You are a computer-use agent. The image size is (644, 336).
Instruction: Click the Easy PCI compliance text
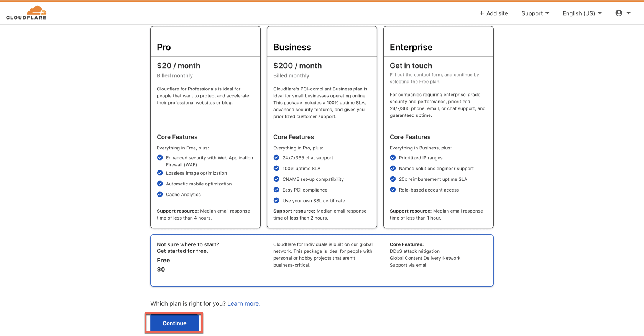(x=305, y=190)
